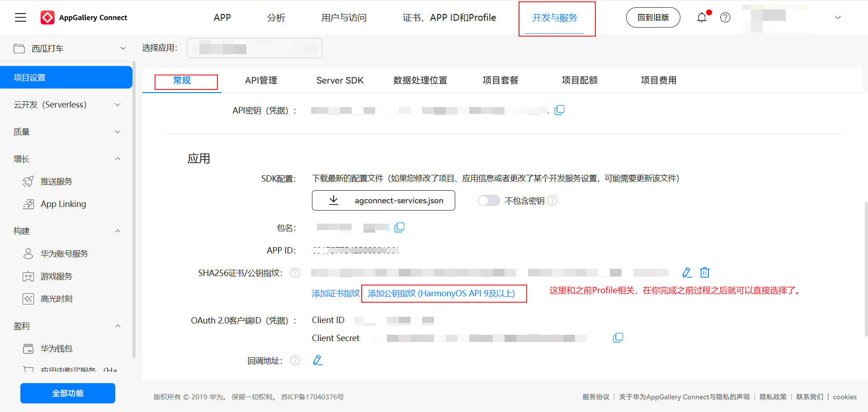Click the 推送服务 rocket icon

(28, 182)
